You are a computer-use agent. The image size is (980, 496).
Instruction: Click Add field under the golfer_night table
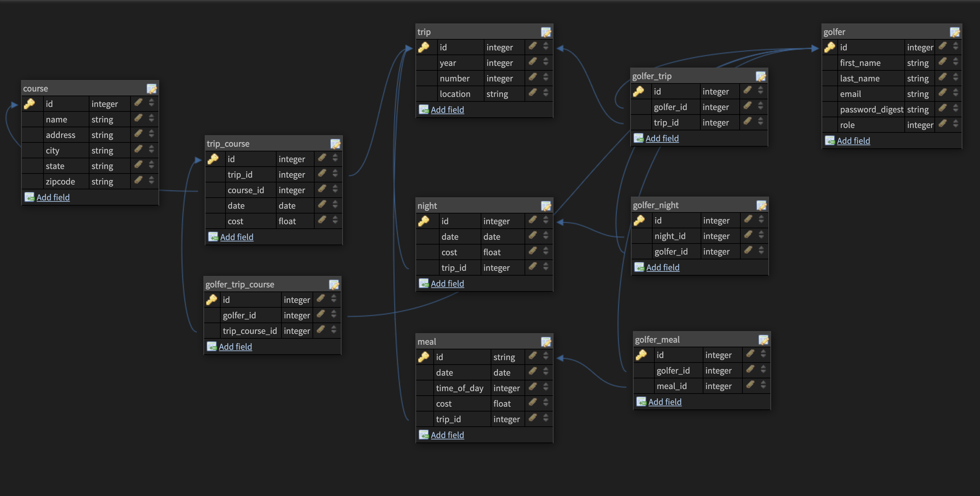(x=663, y=267)
